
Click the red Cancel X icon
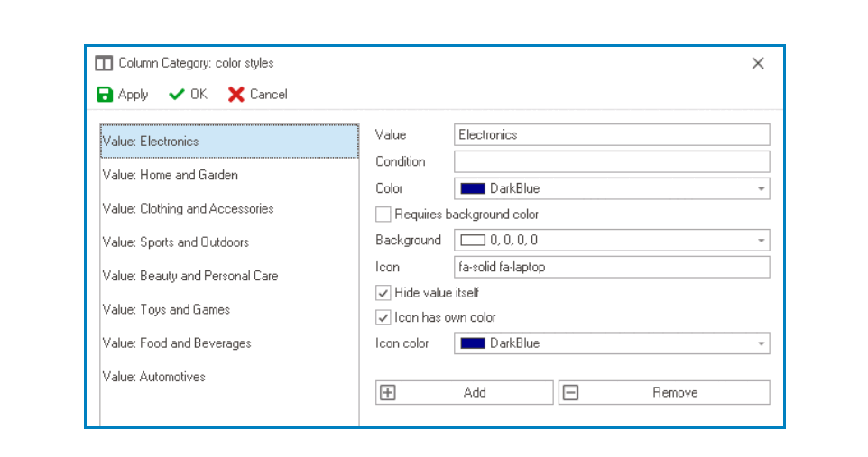pos(236,95)
